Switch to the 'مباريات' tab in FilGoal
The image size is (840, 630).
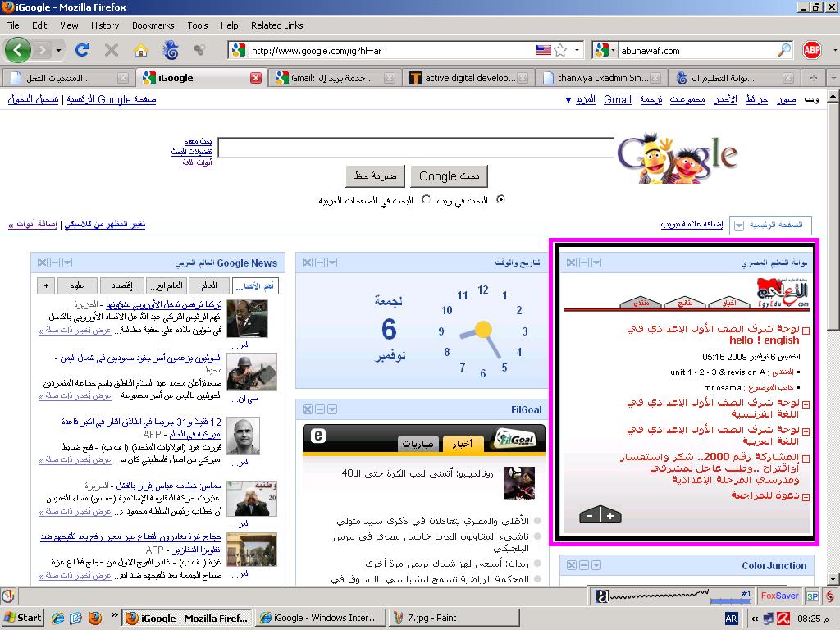pos(418,444)
